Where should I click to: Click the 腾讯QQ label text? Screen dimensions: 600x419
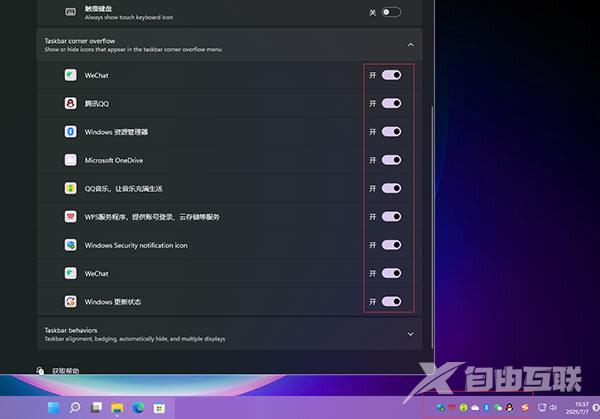tap(96, 104)
